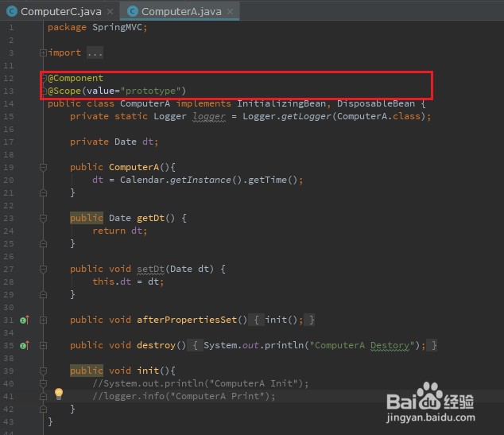
Task: Click line number 14 in the gutter
Action: [9, 103]
